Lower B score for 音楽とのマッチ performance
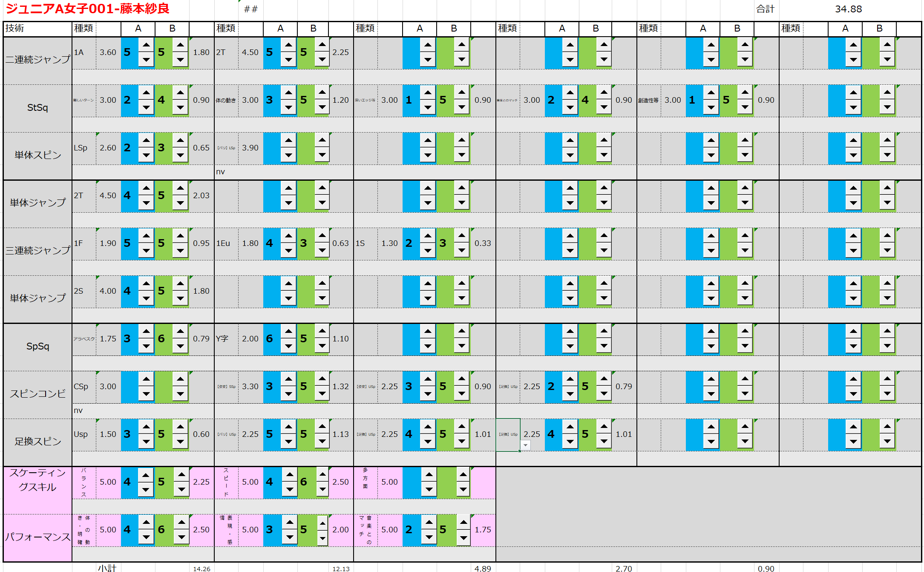Image resolution: width=924 pixels, height=572 pixels. tap(463, 537)
